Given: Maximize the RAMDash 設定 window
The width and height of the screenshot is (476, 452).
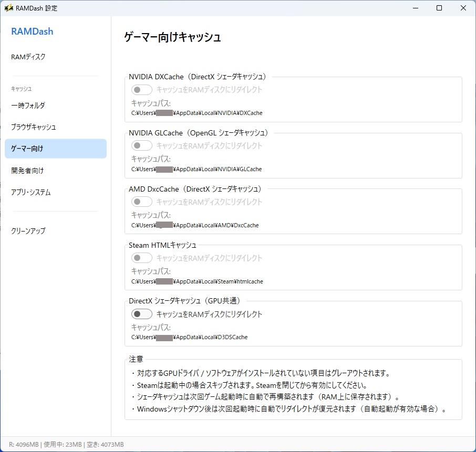Looking at the screenshot, I should 439,8.
